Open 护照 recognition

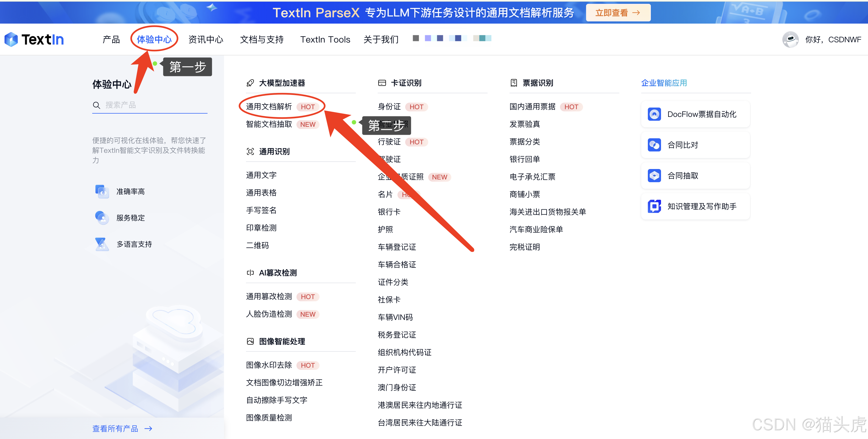[385, 229]
